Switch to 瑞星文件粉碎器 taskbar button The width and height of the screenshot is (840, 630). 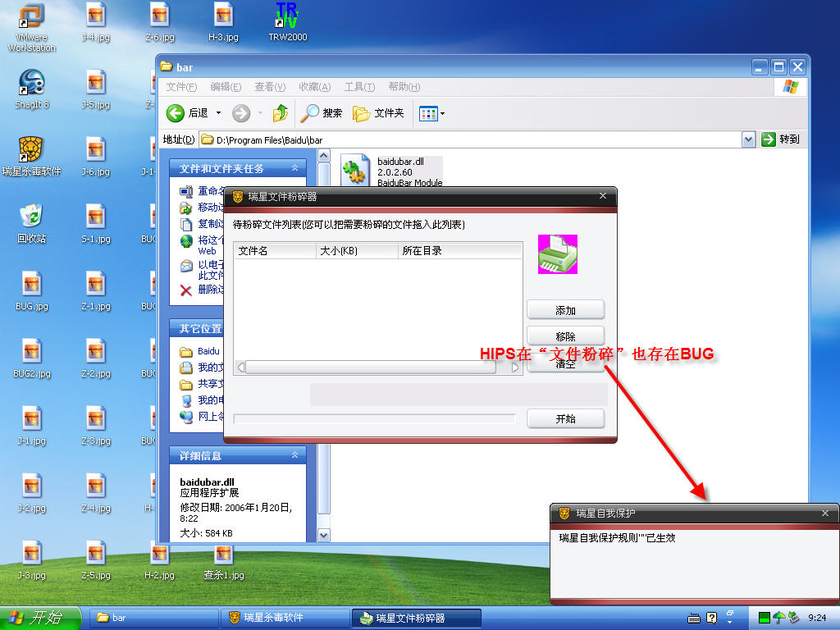416,619
